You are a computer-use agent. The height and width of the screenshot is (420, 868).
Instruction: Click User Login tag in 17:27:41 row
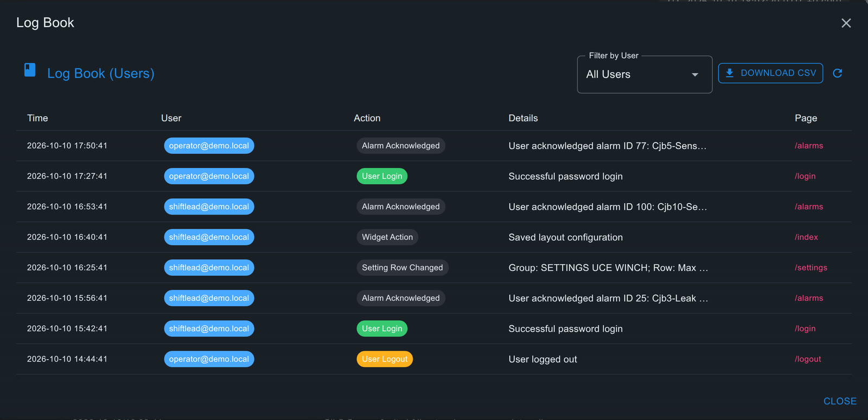(x=382, y=176)
